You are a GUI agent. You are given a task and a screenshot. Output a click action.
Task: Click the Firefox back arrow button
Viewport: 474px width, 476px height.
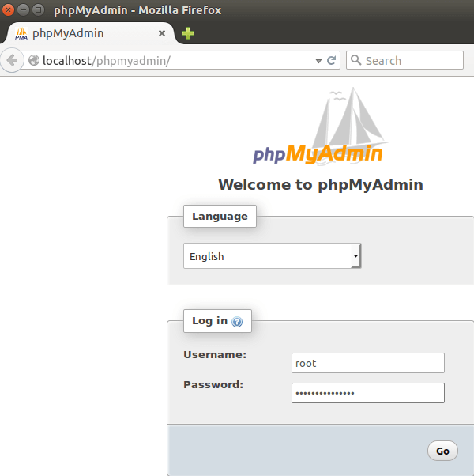click(12, 60)
